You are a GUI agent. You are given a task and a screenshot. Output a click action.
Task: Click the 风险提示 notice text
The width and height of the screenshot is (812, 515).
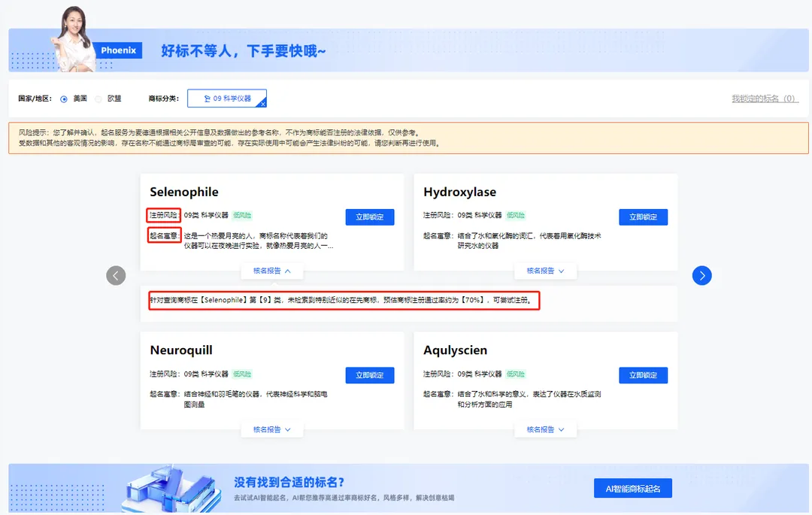230,138
